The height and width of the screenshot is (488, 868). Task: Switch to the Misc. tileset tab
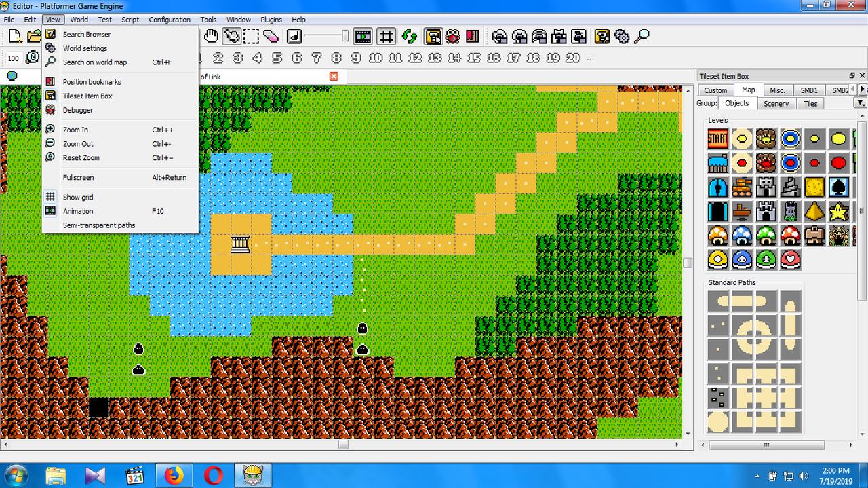click(777, 90)
